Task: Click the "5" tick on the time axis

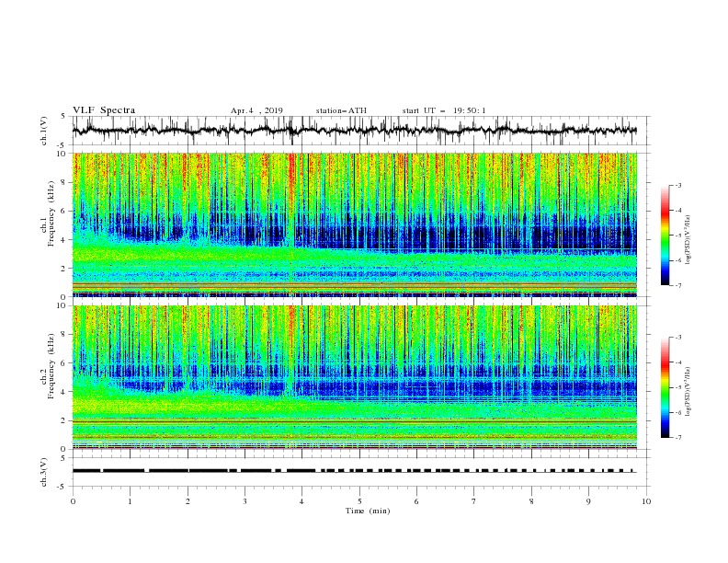Action: pos(359,501)
